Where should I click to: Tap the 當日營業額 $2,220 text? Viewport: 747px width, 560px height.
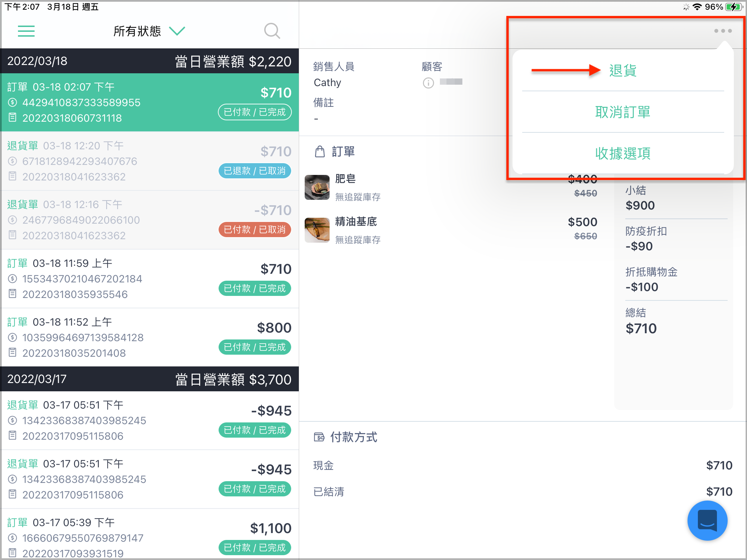tap(233, 62)
